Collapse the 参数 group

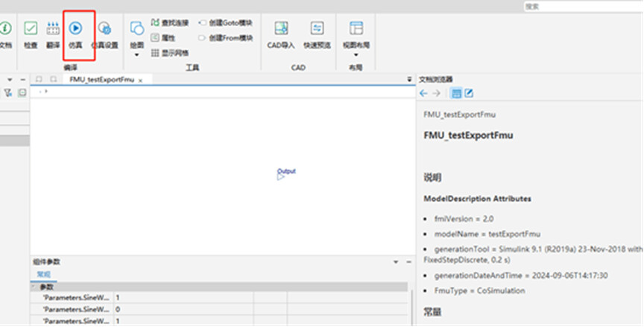34,287
